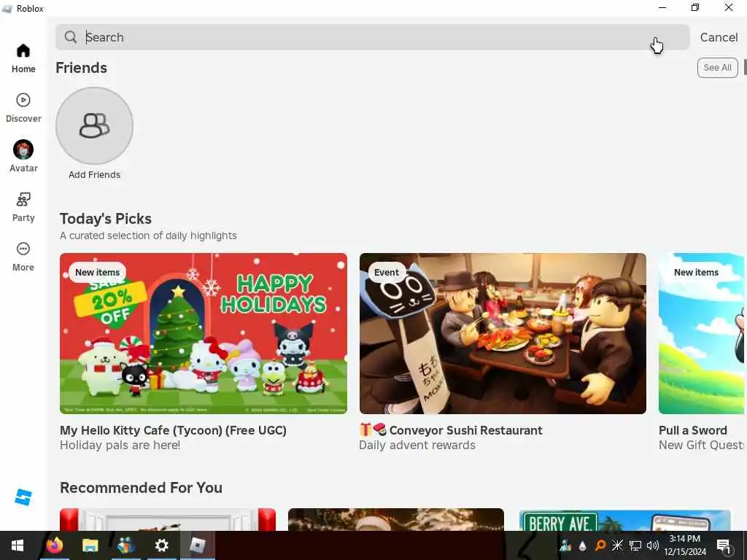The width and height of the screenshot is (747, 560).
Task: Open Pull a Sword thumbnail
Action: click(701, 333)
